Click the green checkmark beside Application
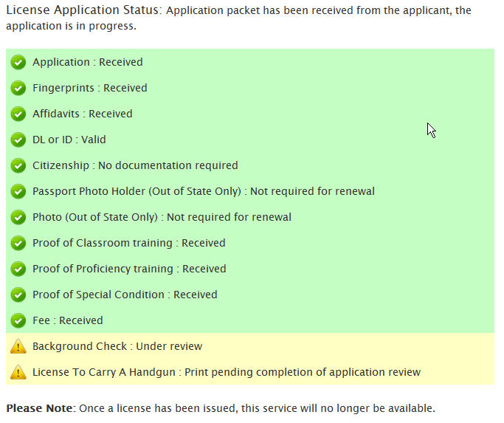This screenshot has width=504, height=423. coord(18,63)
